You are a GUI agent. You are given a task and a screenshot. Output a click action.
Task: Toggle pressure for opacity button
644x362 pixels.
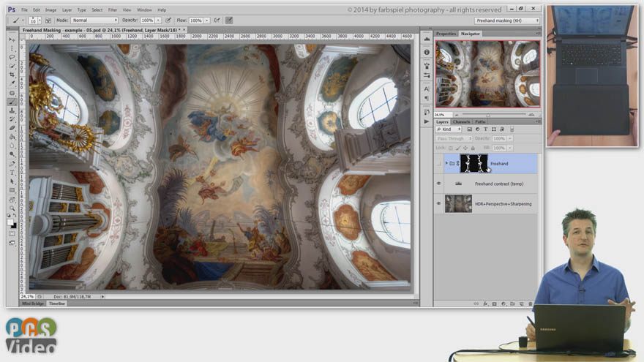click(x=168, y=20)
